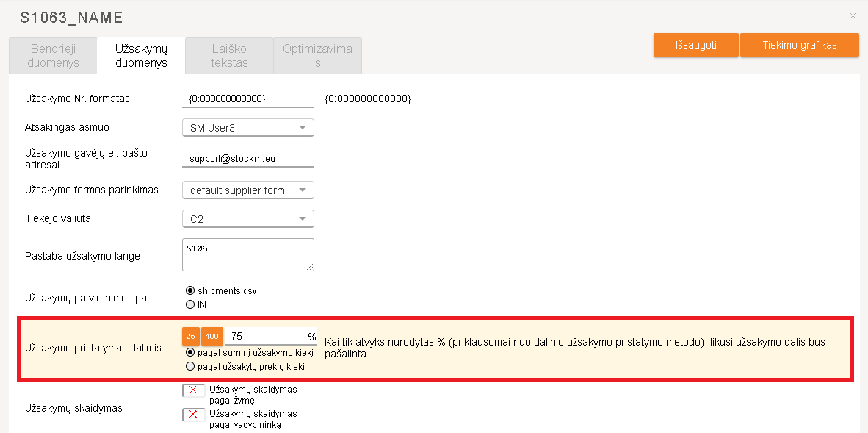Screen dimensions: 868x433
Task: Click the orange 100 preset badge
Action: point(211,336)
